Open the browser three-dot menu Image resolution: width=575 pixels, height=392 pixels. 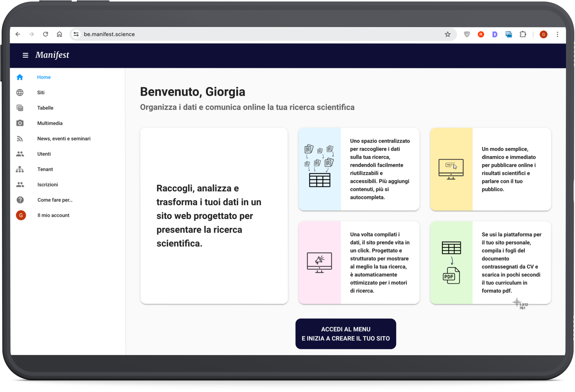pyautogui.click(x=558, y=34)
